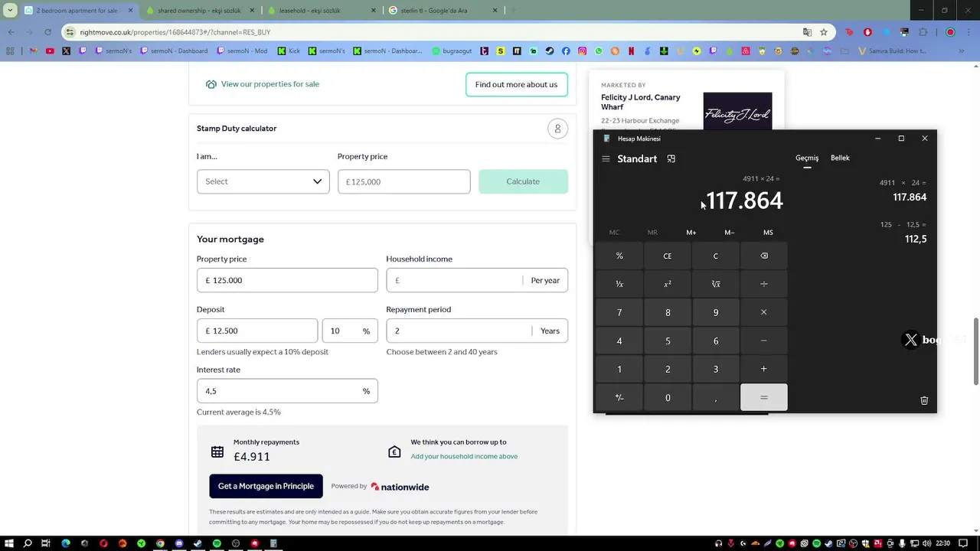Click the plus/minus sign key
Screen dimensions: 980x551
(x=619, y=397)
